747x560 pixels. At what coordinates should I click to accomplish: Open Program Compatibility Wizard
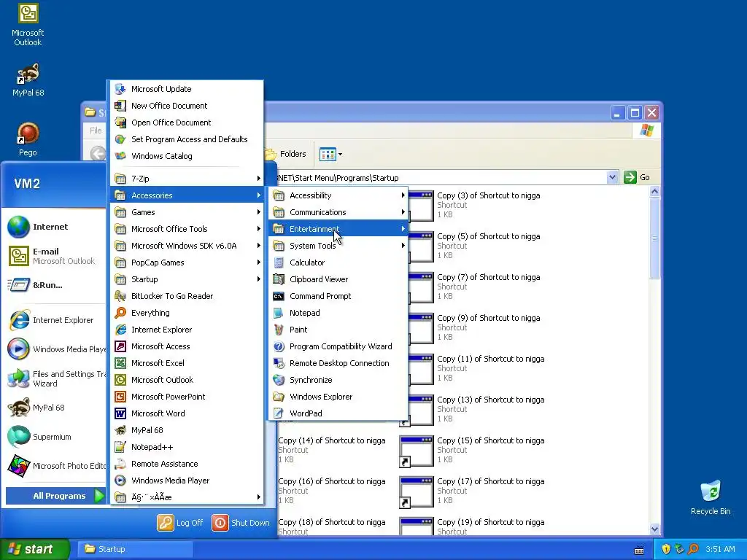click(338, 346)
